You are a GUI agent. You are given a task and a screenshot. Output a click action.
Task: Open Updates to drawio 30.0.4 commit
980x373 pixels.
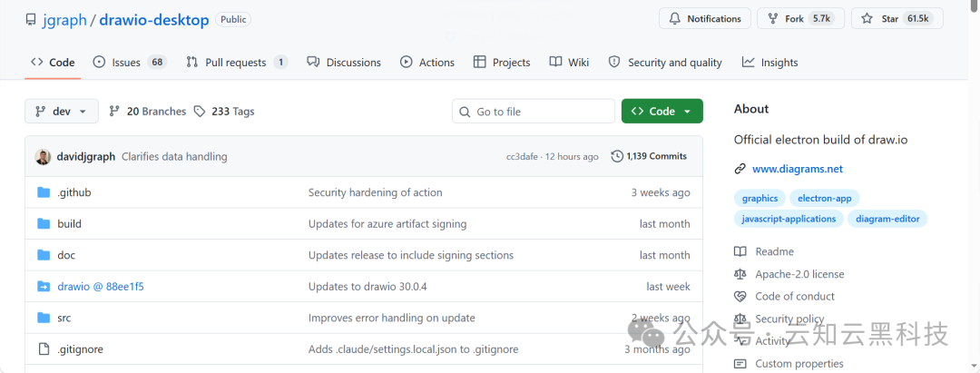(367, 287)
